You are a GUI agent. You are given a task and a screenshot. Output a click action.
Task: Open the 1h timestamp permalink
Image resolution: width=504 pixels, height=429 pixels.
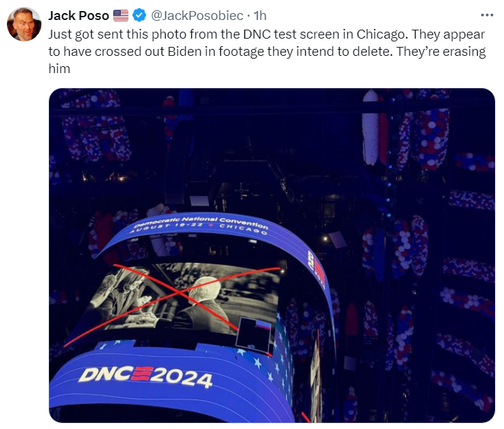click(x=260, y=15)
